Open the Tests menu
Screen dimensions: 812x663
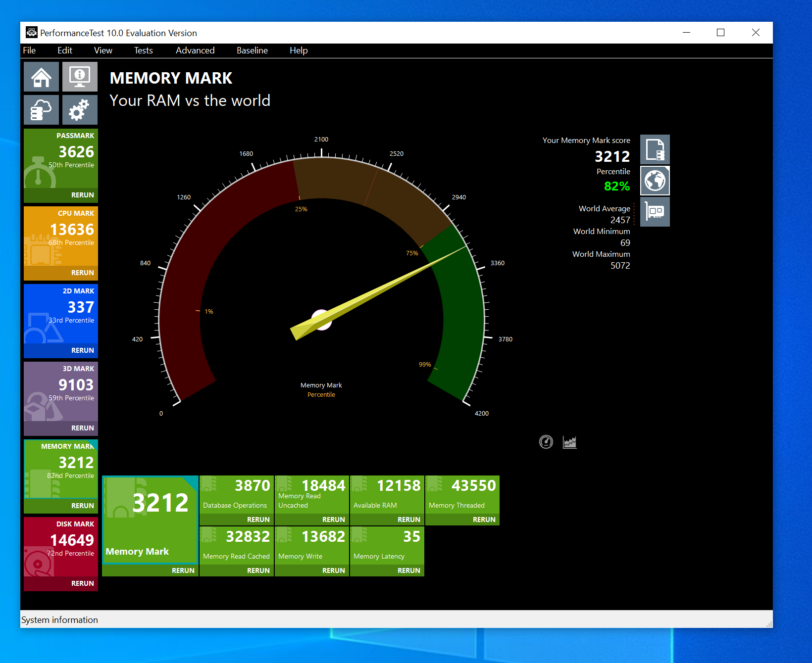click(x=144, y=50)
